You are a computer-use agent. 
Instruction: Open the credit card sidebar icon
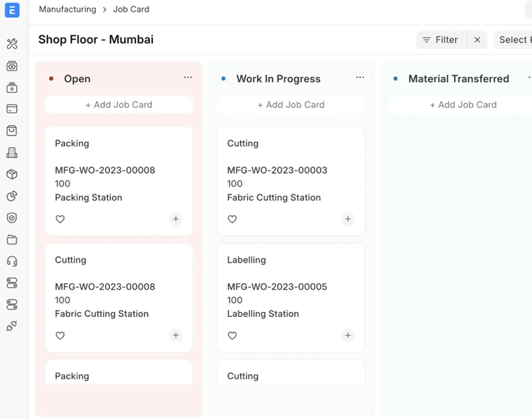pos(12,109)
